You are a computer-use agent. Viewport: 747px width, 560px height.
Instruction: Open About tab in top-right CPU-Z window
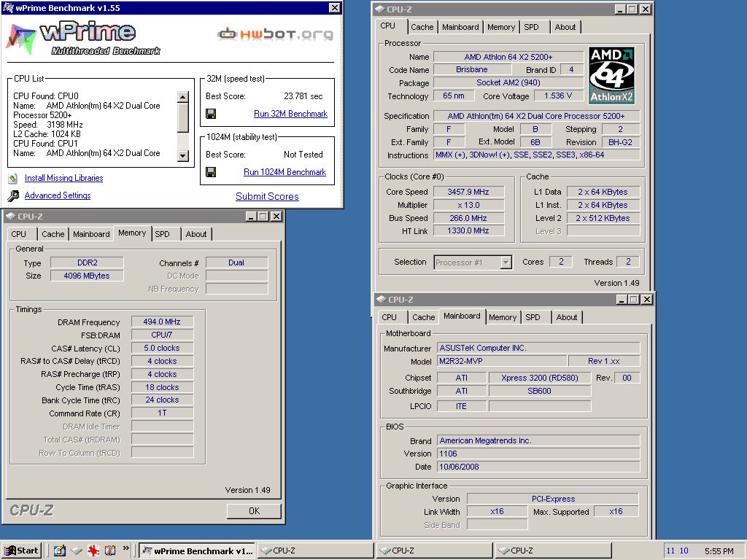(565, 27)
